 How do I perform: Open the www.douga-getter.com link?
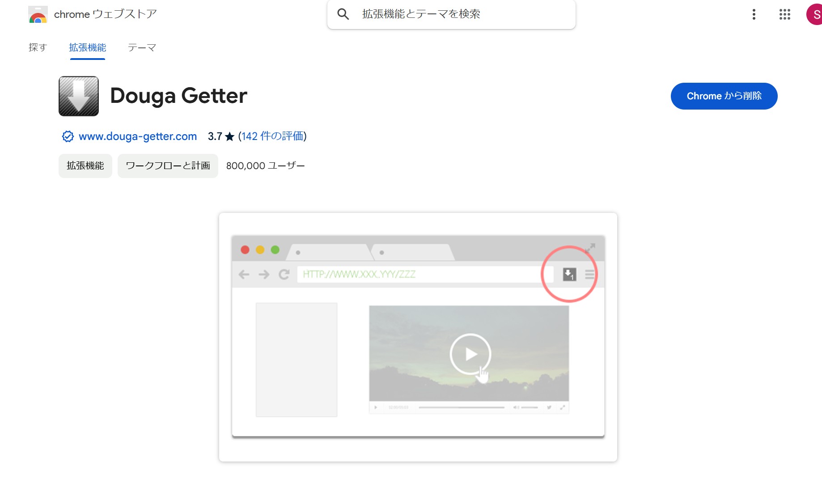coord(138,136)
